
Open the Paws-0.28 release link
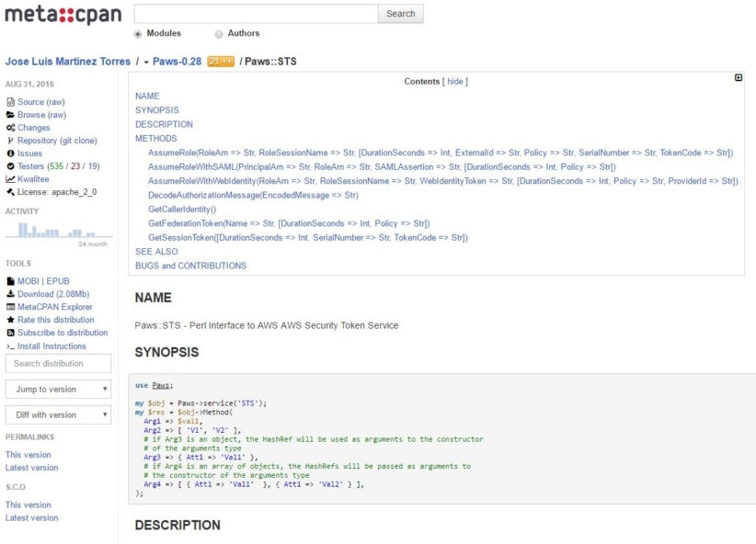(177, 62)
